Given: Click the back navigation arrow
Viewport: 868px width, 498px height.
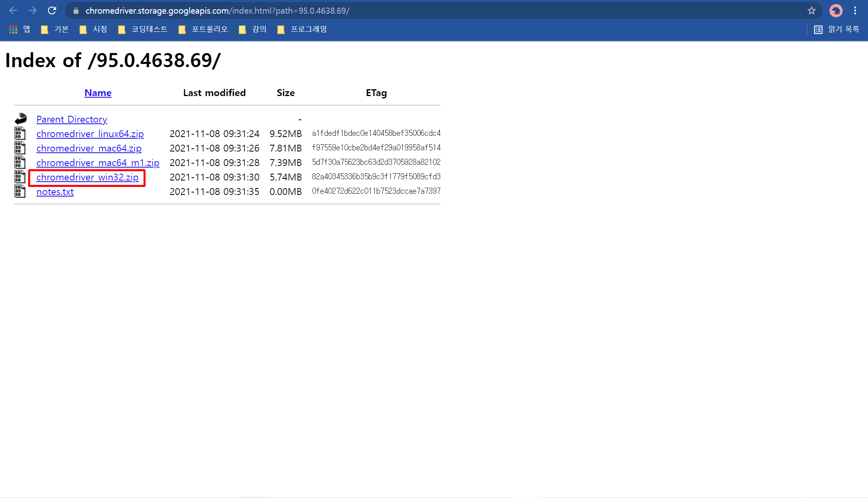Looking at the screenshot, I should point(13,10).
